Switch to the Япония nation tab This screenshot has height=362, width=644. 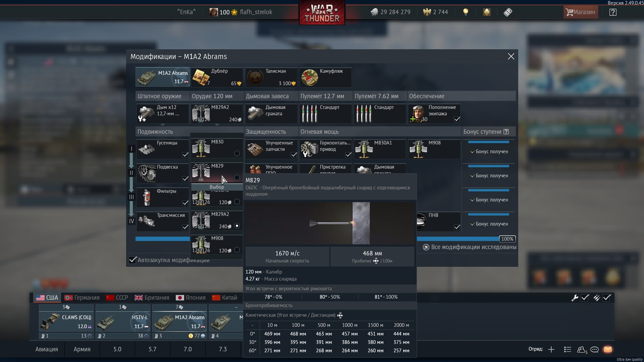191,298
